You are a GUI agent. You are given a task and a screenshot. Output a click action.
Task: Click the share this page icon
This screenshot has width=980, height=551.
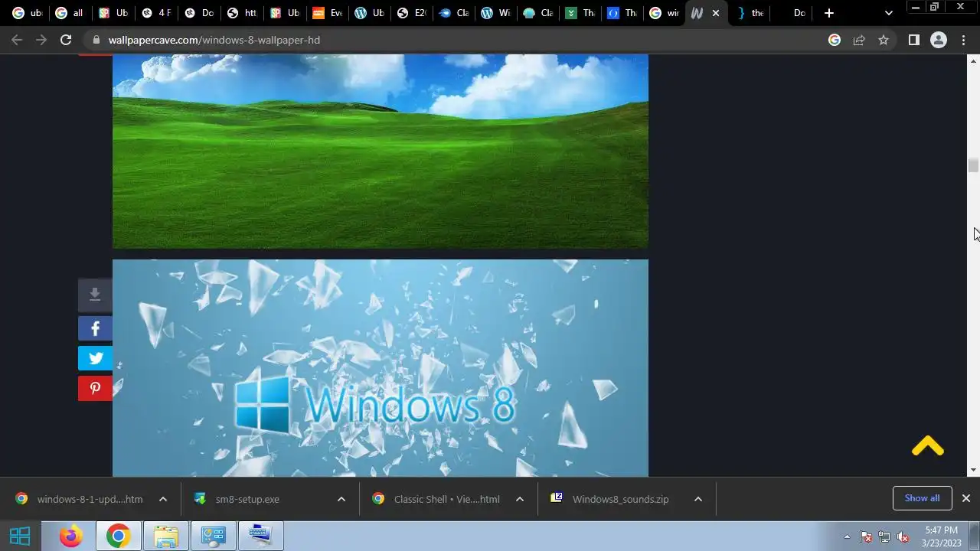point(859,40)
